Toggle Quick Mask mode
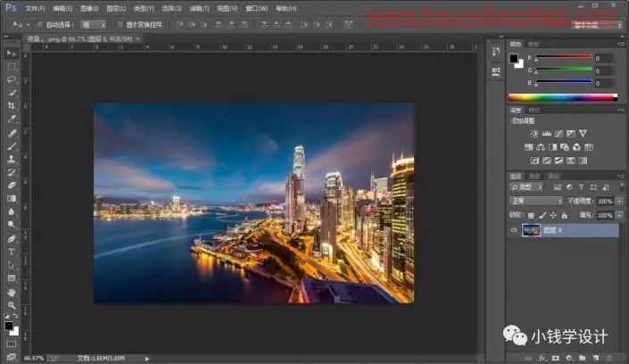629x364 pixels. (x=12, y=344)
